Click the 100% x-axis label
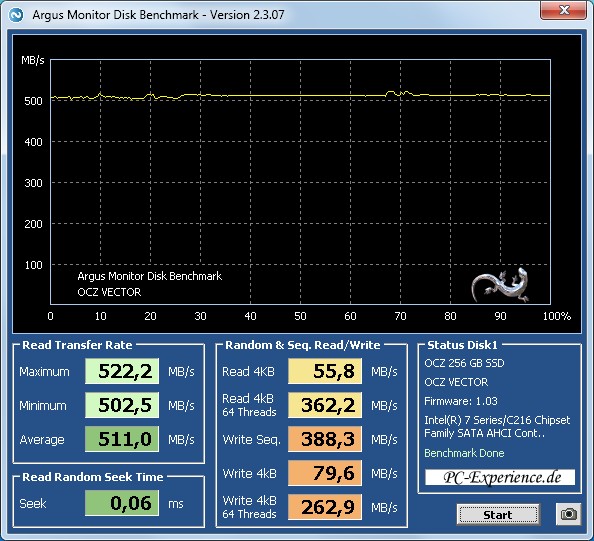Screen dimensions: 594x541 (x=556, y=316)
